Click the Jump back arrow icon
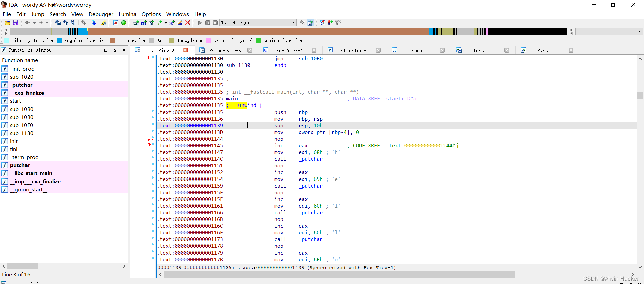 point(28,23)
